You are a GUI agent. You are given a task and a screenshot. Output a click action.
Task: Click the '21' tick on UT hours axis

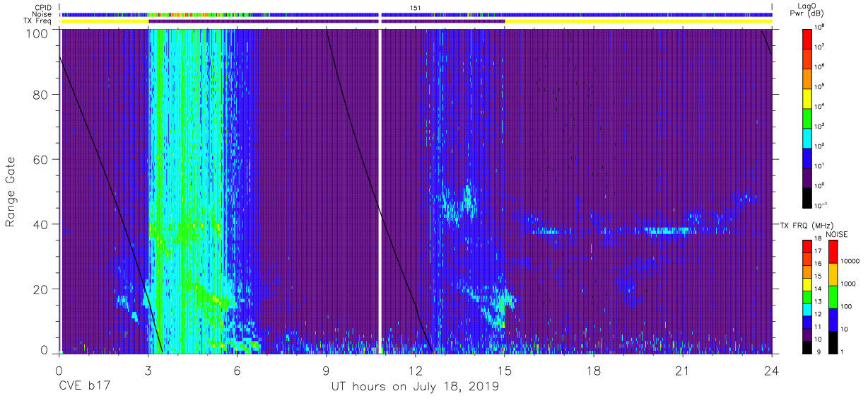point(683,370)
